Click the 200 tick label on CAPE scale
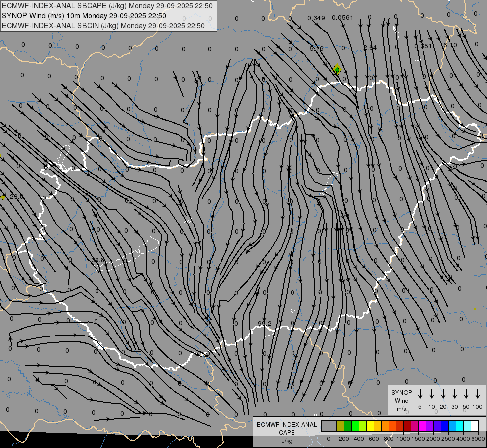The image size is (487, 448). 344,439
